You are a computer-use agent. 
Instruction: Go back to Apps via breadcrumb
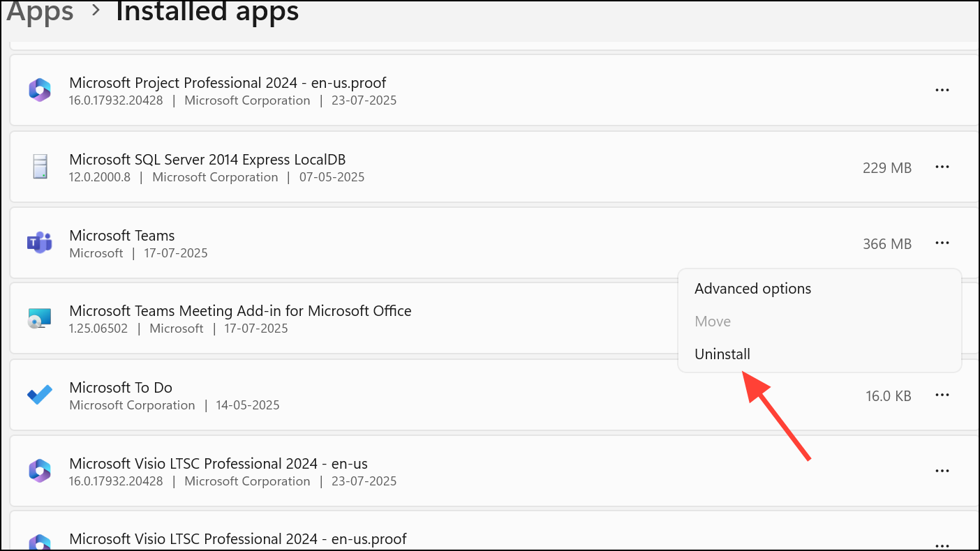tap(40, 12)
